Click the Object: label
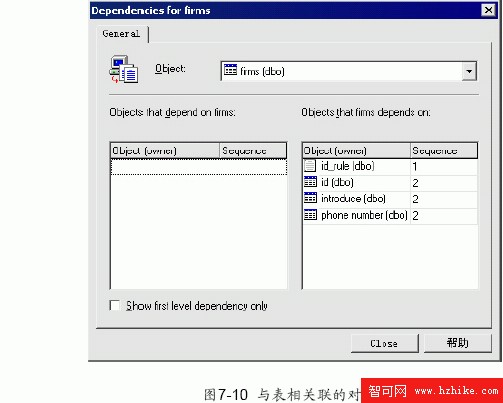This screenshot has height=403, width=503. click(170, 69)
